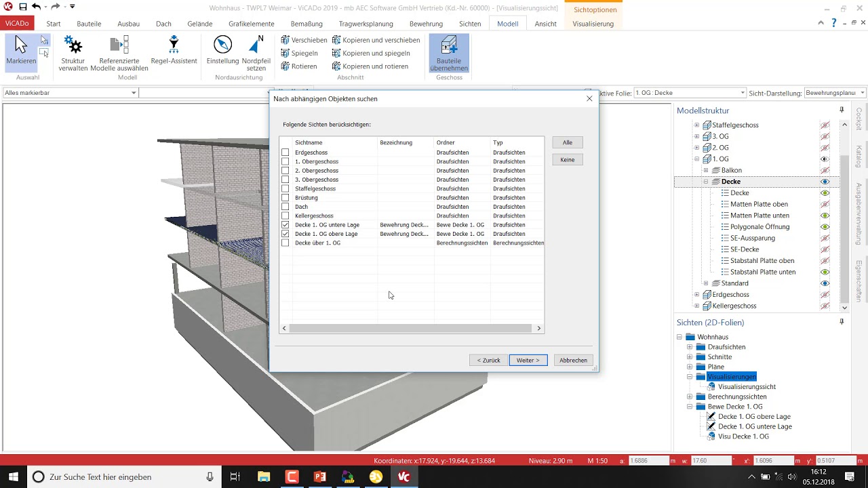The image size is (868, 488).
Task: Click Nordpfeil setzen icon
Action: click(256, 45)
